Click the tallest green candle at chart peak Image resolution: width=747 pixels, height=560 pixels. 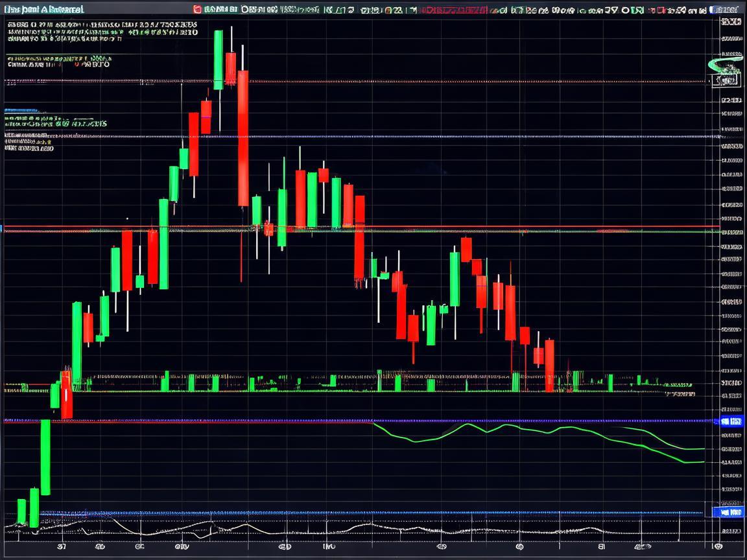point(219,60)
